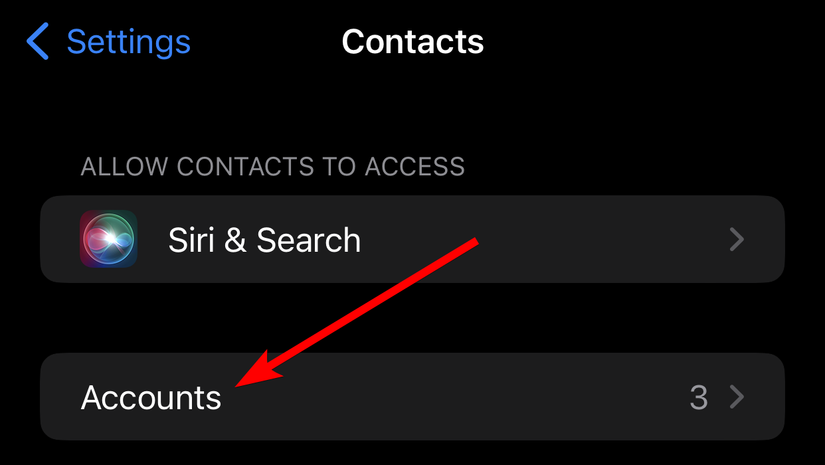Click the account count number 3
825x465 pixels.
tap(699, 397)
